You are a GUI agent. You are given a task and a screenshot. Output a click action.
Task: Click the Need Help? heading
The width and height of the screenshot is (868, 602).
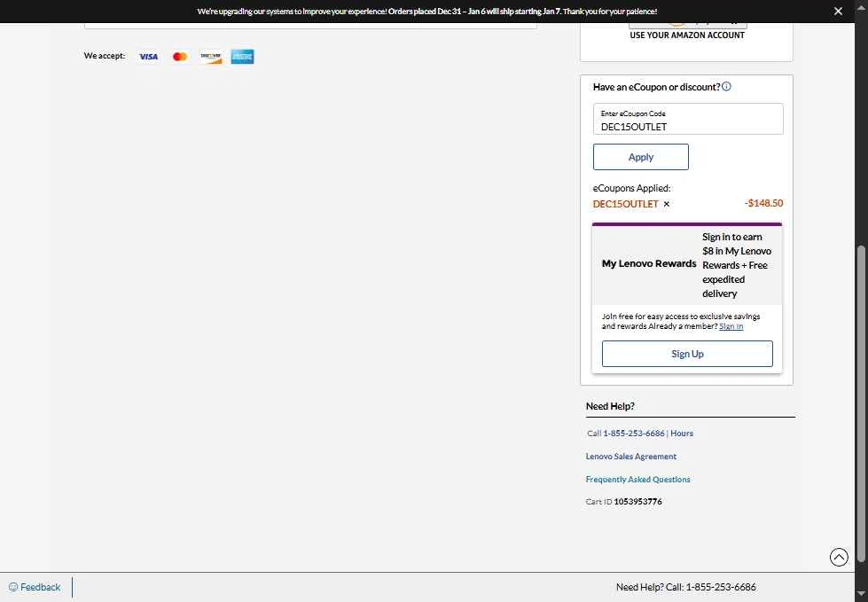[x=610, y=406]
